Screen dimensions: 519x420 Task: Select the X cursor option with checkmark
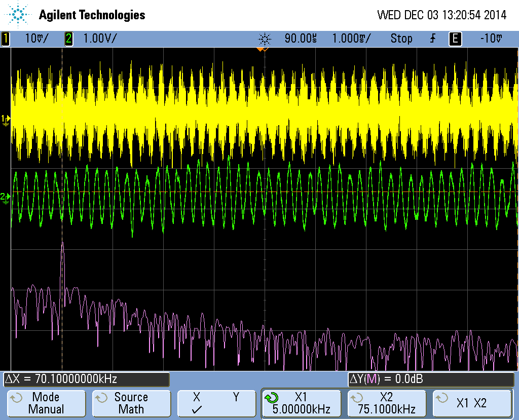(x=197, y=403)
